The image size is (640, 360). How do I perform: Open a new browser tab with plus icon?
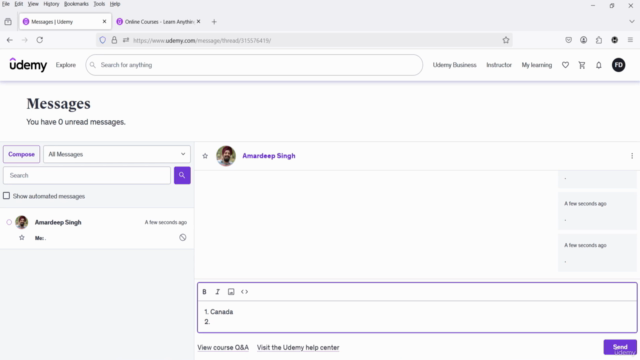pyautogui.click(x=214, y=22)
